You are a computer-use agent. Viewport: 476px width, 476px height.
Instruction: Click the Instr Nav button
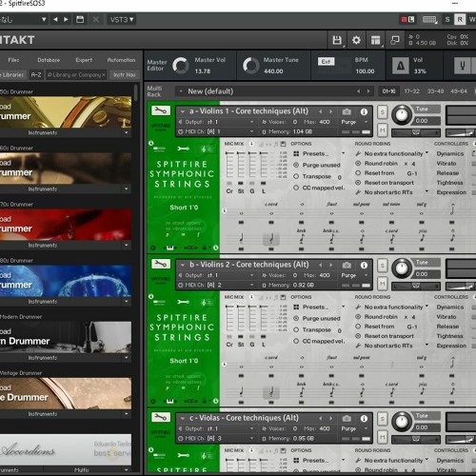click(125, 75)
